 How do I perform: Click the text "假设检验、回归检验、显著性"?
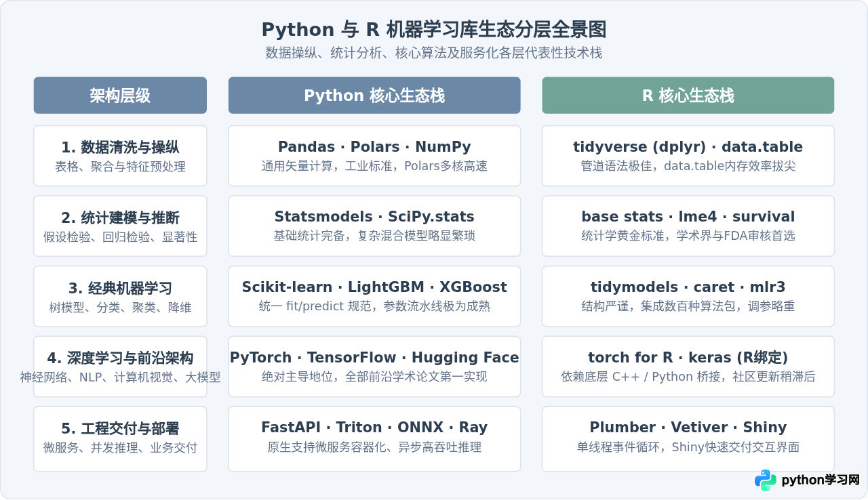[x=120, y=237]
